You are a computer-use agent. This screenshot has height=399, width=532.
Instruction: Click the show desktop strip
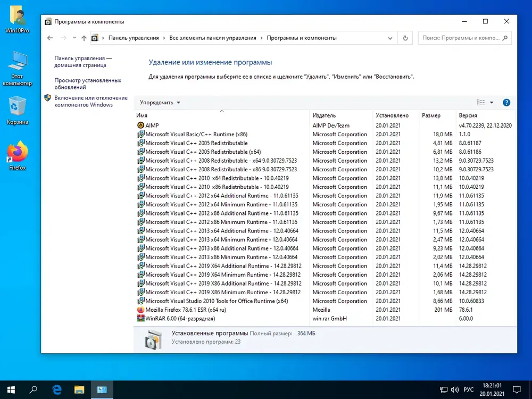click(x=530, y=389)
